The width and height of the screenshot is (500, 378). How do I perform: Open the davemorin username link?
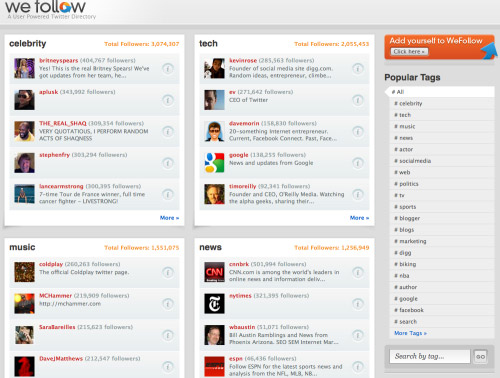click(x=244, y=123)
